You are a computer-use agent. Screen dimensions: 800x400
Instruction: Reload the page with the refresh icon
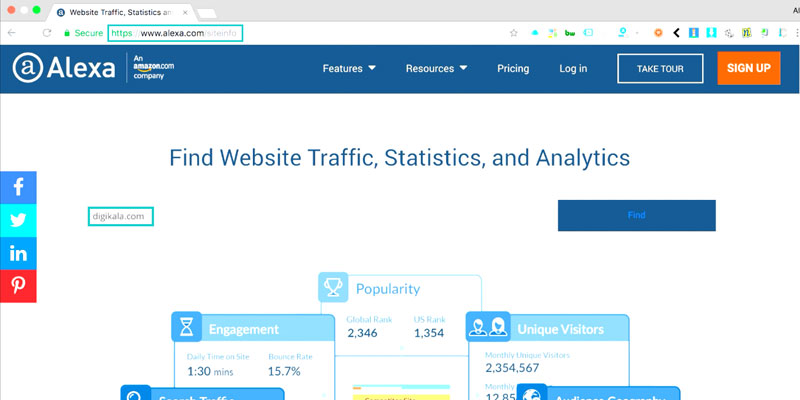pyautogui.click(x=47, y=33)
